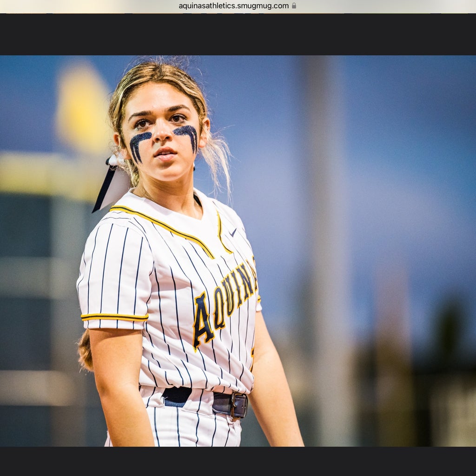Tap the black bar above the photo
The width and height of the screenshot is (476, 476).
pyautogui.click(x=238, y=34)
